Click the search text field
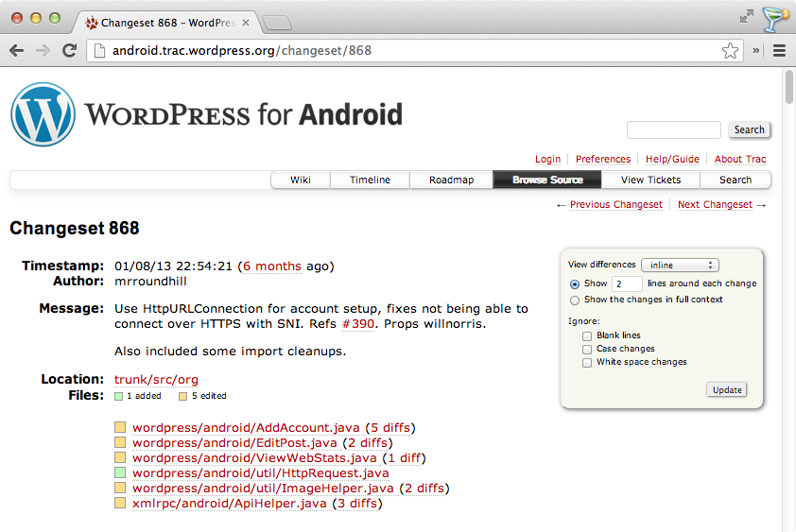This screenshot has width=796, height=532. pyautogui.click(x=673, y=130)
